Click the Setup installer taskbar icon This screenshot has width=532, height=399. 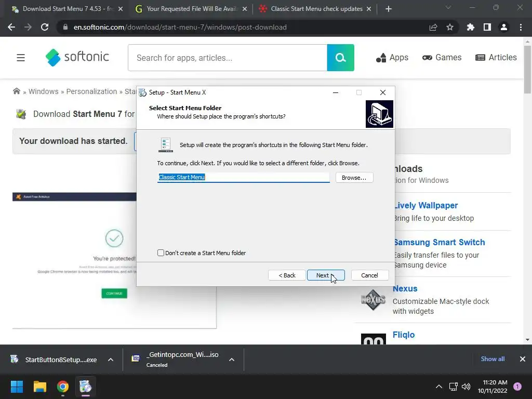click(86, 387)
